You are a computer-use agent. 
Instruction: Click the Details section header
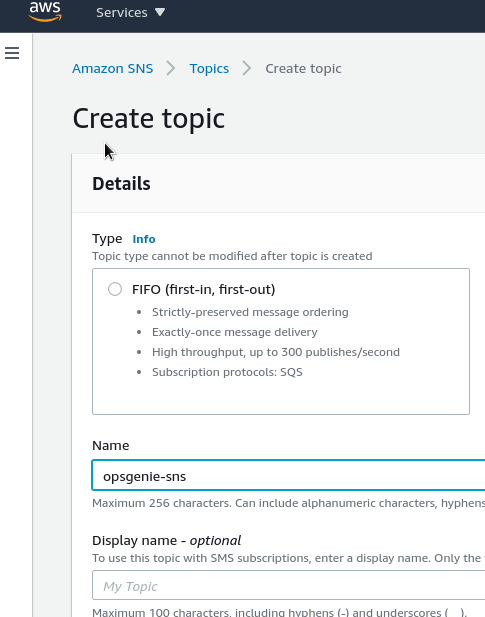click(x=121, y=184)
